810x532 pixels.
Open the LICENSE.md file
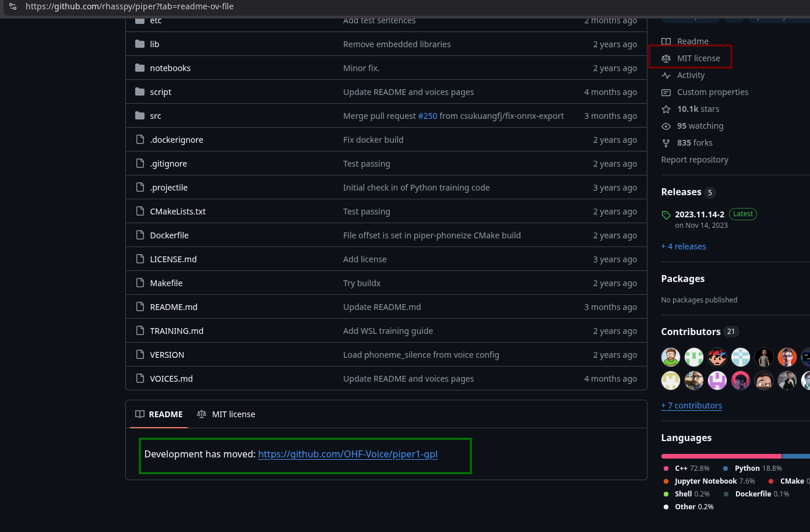point(173,259)
